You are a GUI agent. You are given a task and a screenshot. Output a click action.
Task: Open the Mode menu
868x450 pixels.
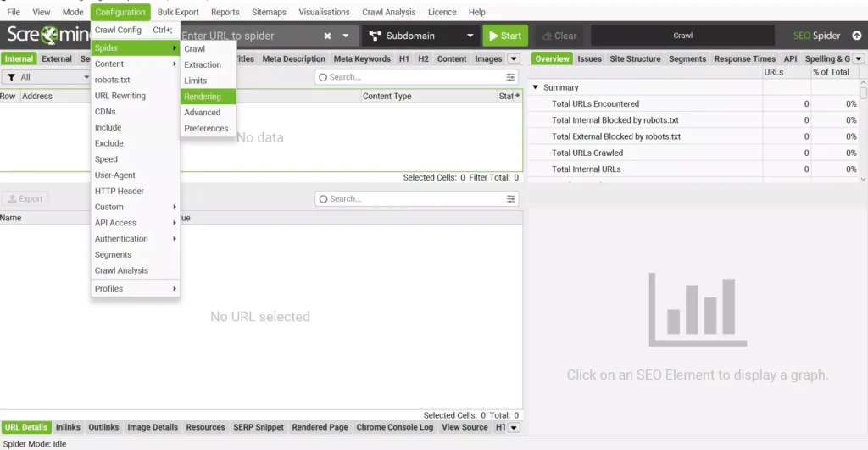(73, 12)
